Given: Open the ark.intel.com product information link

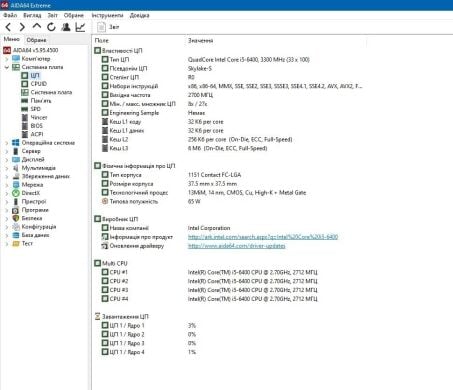Looking at the screenshot, I should coord(263,237).
